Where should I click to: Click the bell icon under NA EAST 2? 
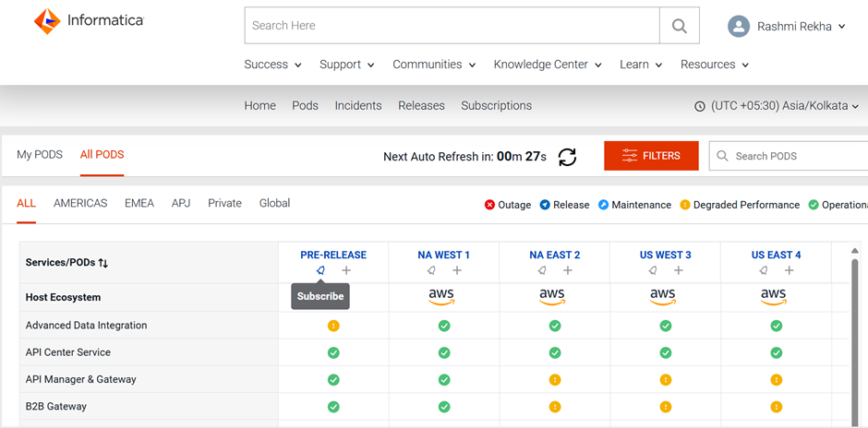coord(542,270)
